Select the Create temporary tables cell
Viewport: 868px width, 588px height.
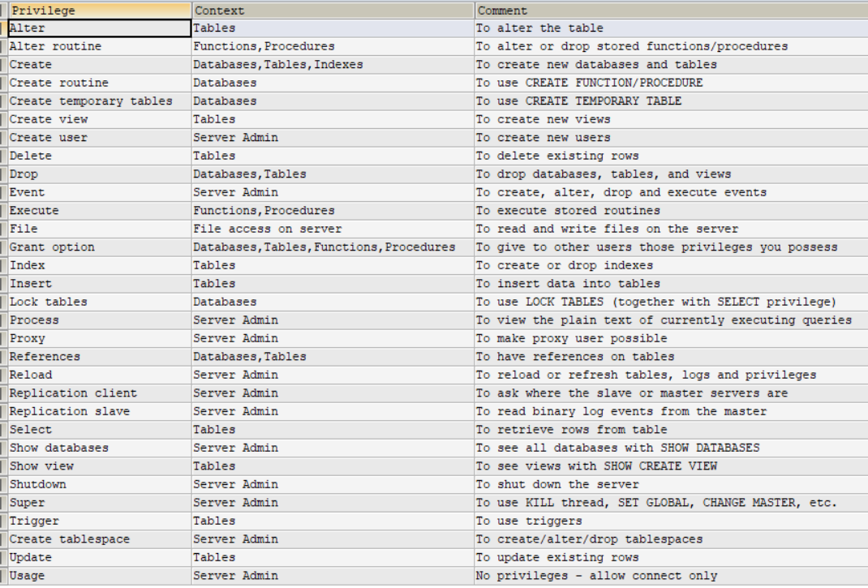(99, 101)
